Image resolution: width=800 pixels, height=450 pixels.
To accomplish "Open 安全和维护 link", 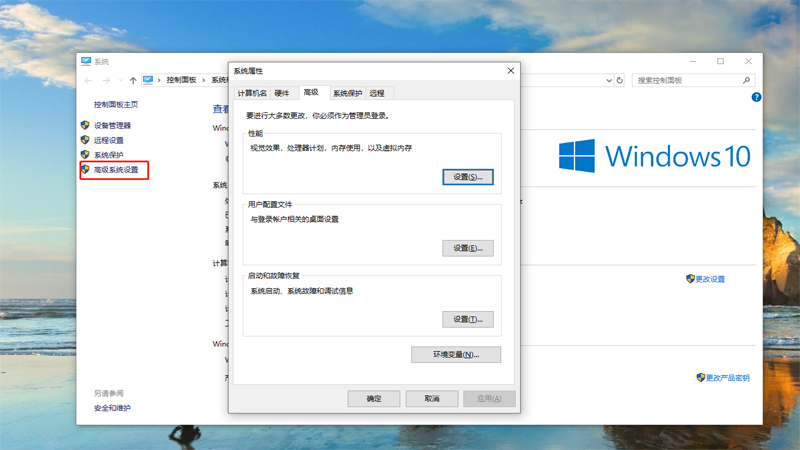I will click(112, 408).
